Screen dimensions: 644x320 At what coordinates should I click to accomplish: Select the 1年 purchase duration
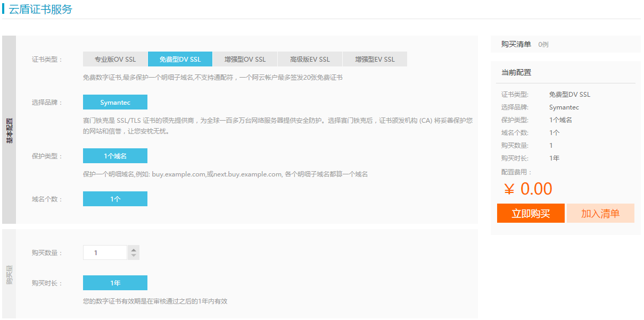115,283
